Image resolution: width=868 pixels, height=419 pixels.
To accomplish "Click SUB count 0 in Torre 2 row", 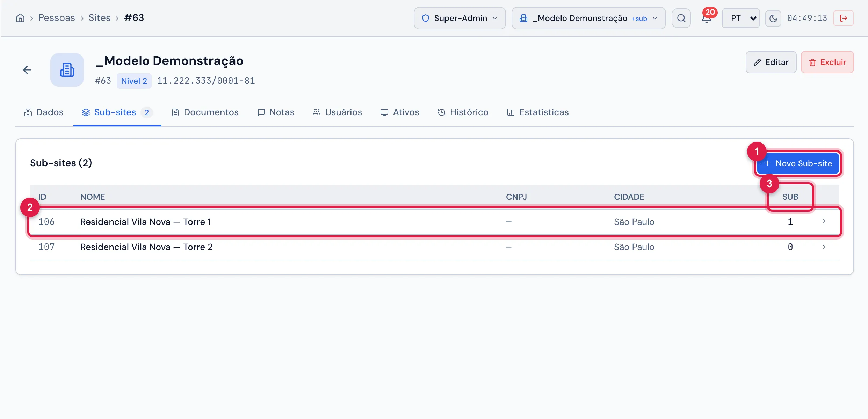I will tap(790, 247).
